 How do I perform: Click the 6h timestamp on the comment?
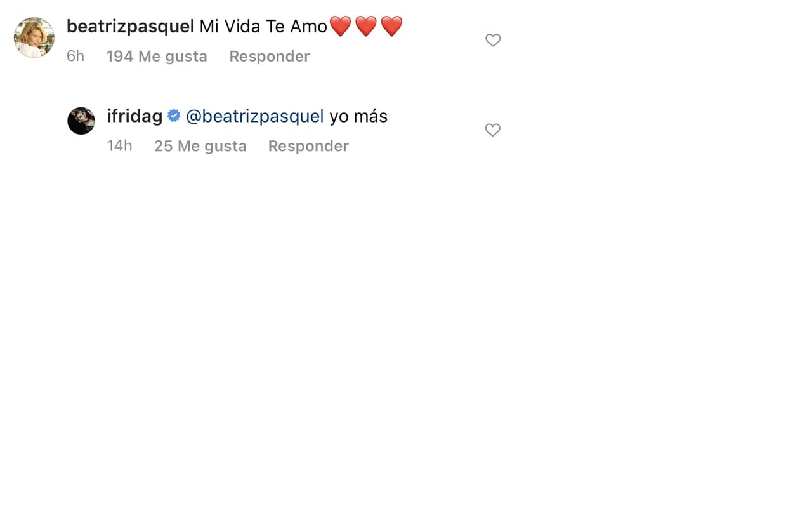click(x=75, y=56)
